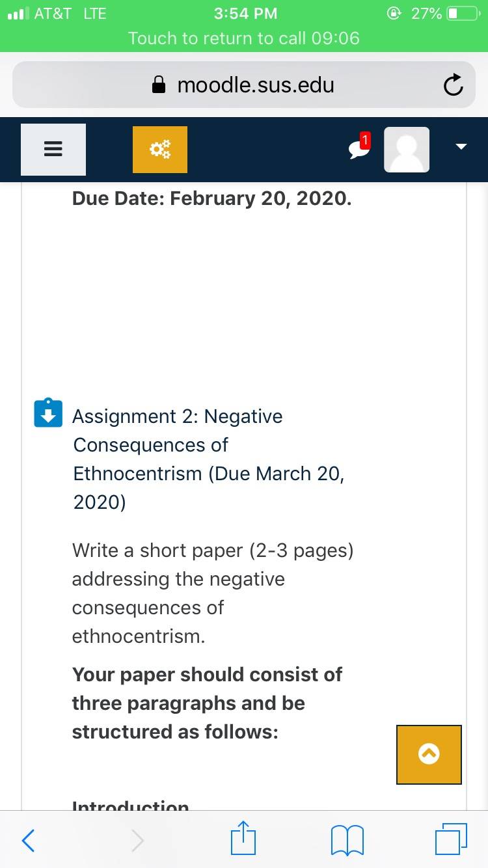Open Safari bookmarks book icon
488x868 pixels.
pyautogui.click(x=347, y=840)
